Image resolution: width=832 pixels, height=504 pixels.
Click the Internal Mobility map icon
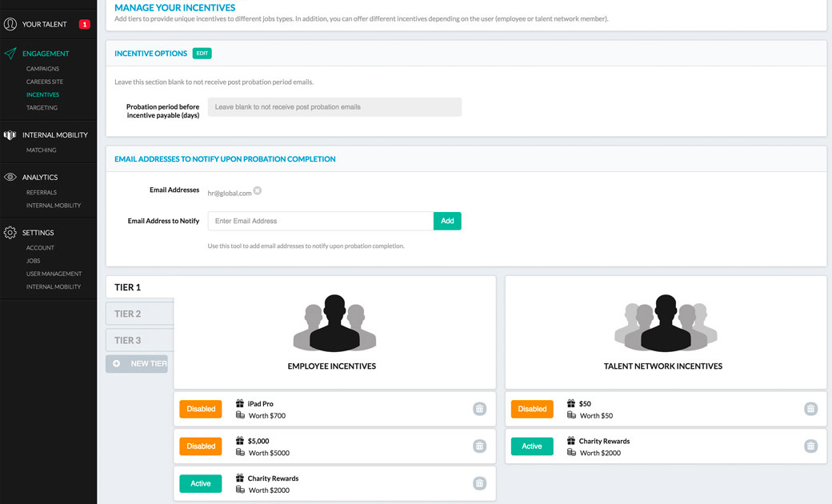point(10,135)
